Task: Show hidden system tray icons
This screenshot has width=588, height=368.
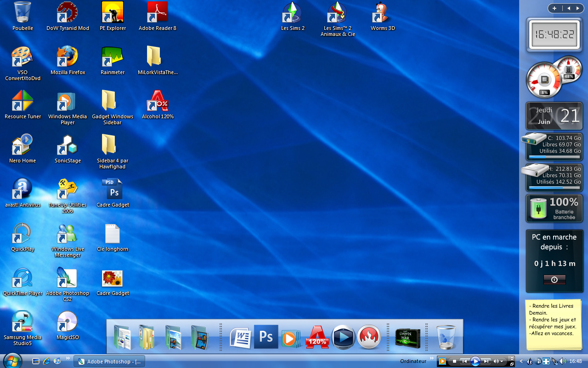Action: [521, 361]
